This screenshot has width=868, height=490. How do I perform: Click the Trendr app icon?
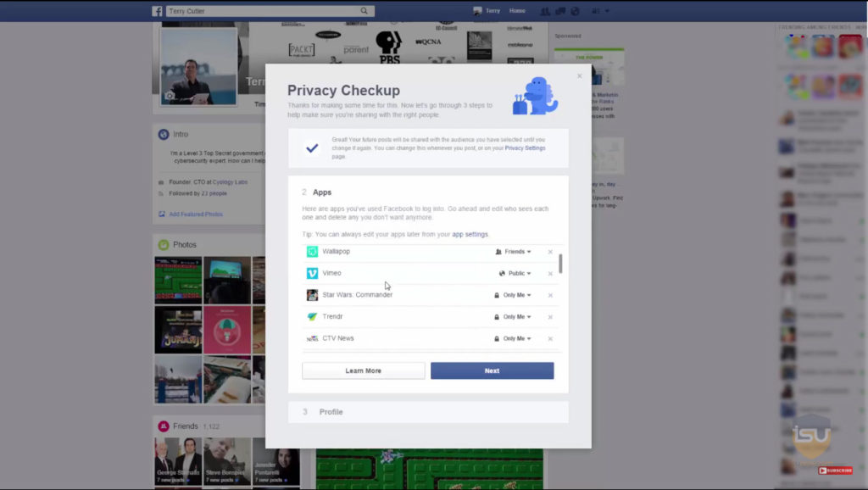(x=312, y=317)
